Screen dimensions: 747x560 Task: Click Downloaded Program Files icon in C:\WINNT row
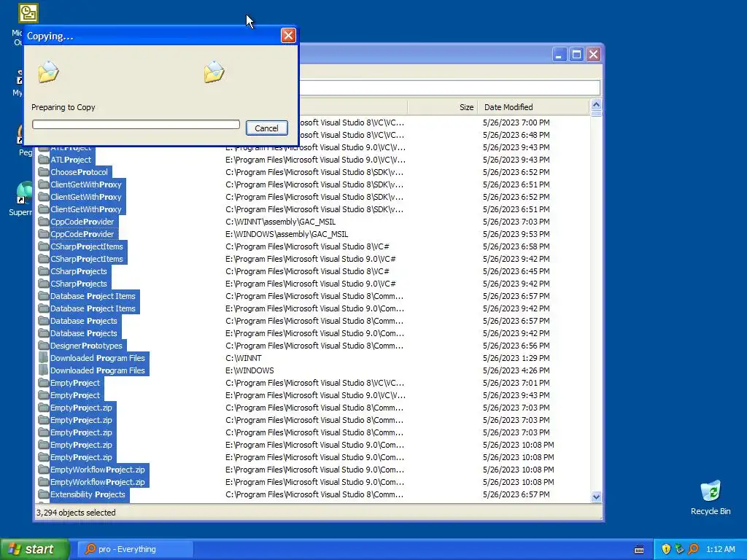click(43, 357)
